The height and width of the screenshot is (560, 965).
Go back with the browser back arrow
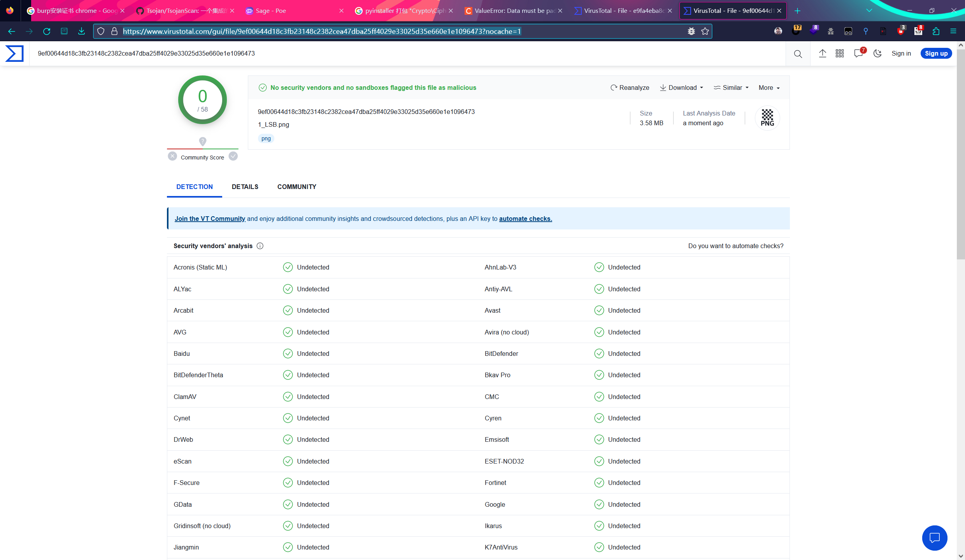(12, 31)
